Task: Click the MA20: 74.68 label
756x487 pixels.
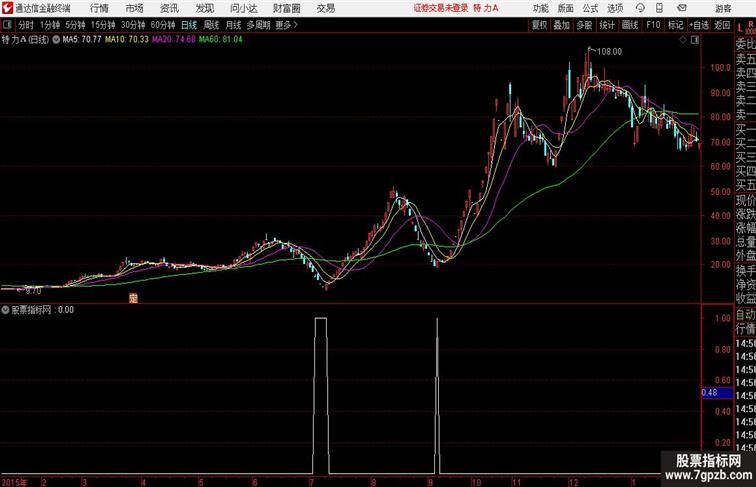Action: point(174,40)
